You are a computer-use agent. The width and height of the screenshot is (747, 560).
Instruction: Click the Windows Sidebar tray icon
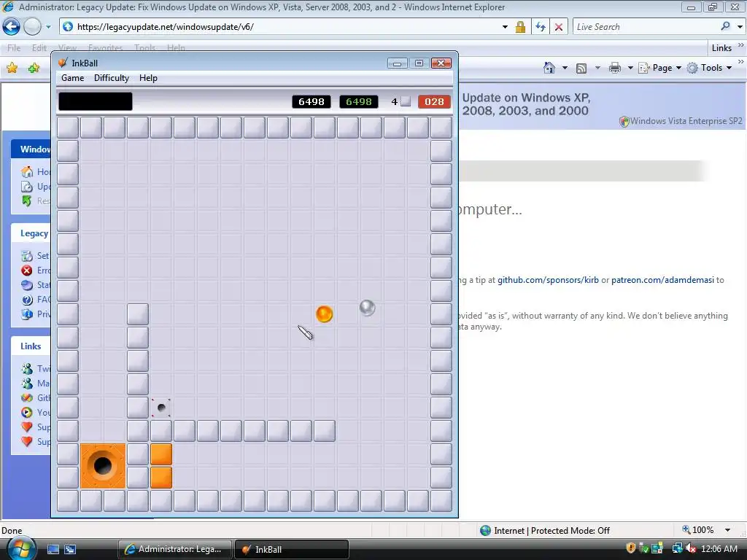pos(657,548)
